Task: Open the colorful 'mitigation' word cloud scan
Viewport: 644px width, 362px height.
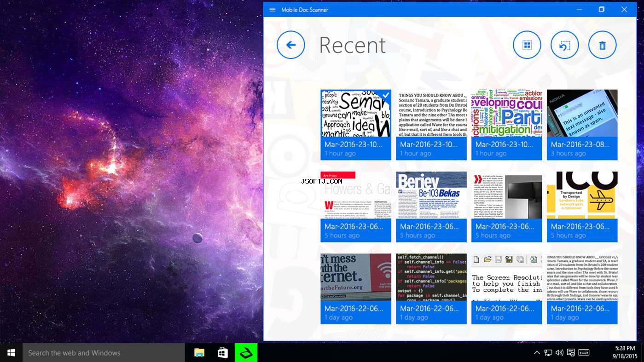Action: coord(507,125)
